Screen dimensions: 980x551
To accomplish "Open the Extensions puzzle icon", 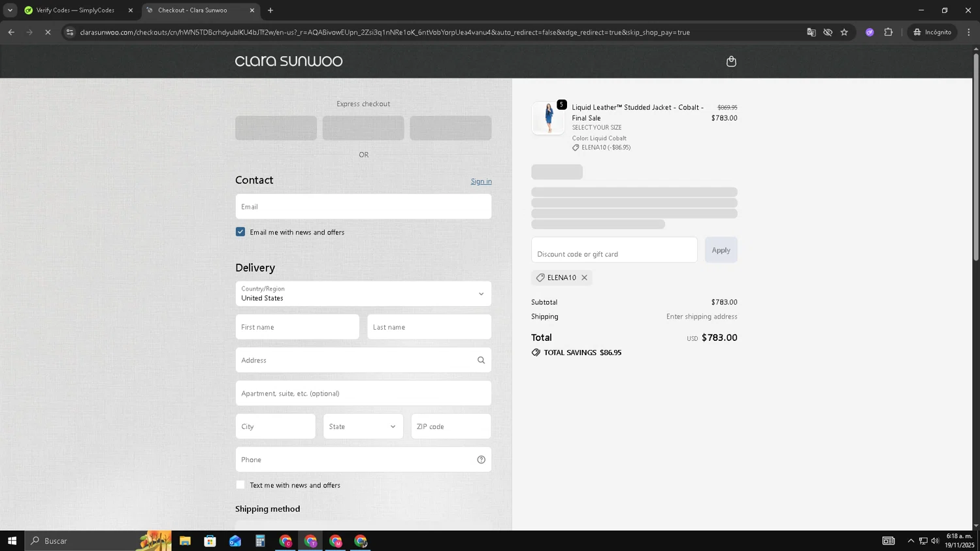I will [x=889, y=32].
